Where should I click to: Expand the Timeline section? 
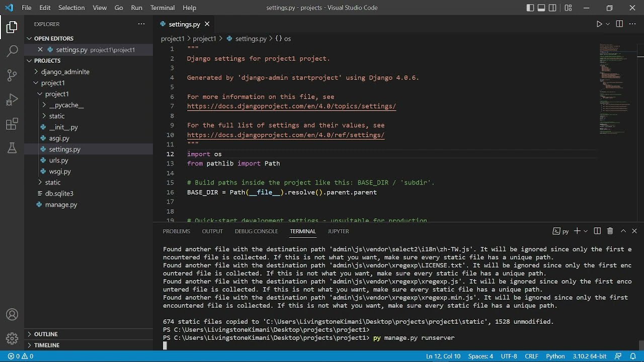coord(89,345)
